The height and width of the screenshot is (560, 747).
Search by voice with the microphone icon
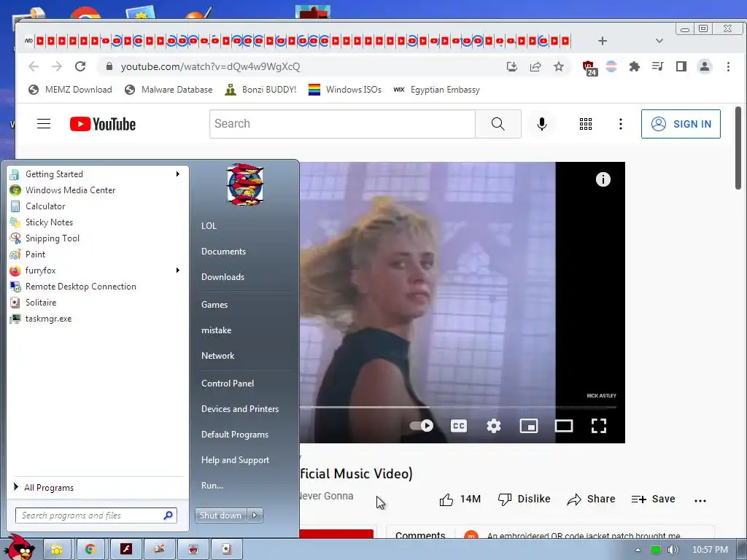[x=542, y=124]
